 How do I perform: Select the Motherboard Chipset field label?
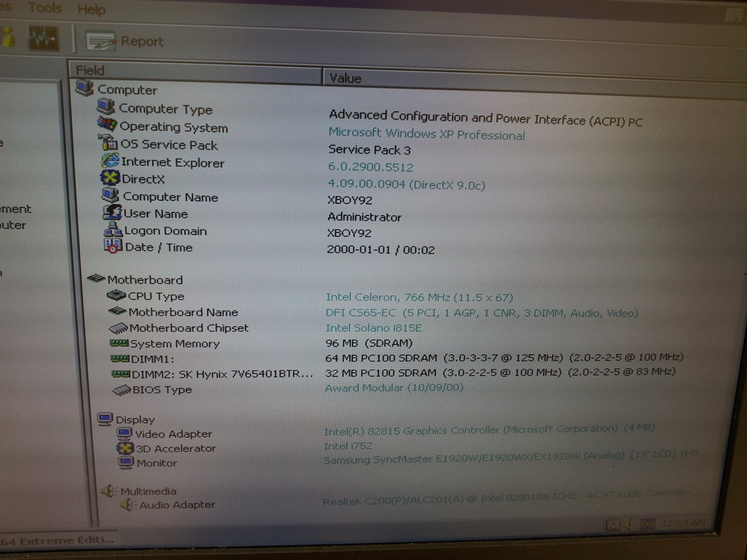189,328
